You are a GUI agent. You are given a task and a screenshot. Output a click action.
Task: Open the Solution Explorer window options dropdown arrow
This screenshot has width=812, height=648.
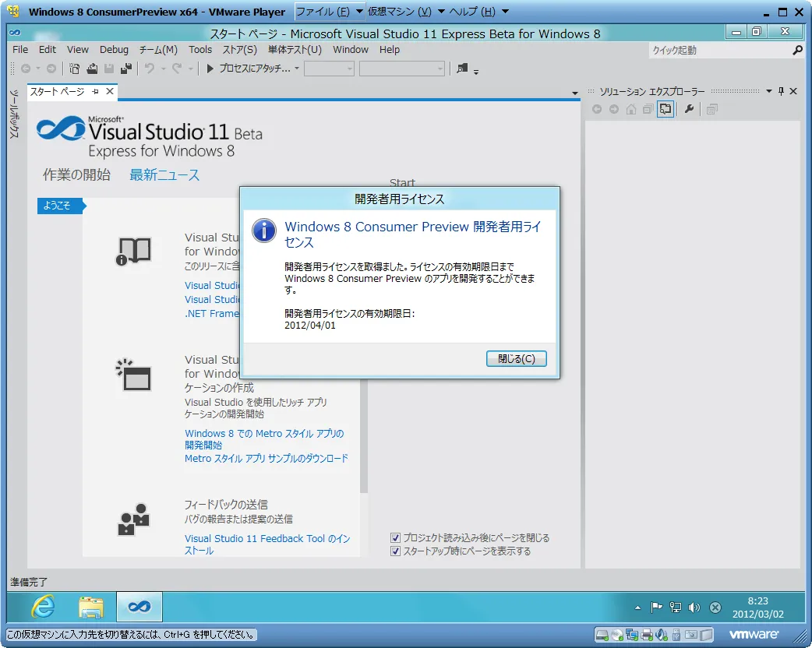(769, 91)
